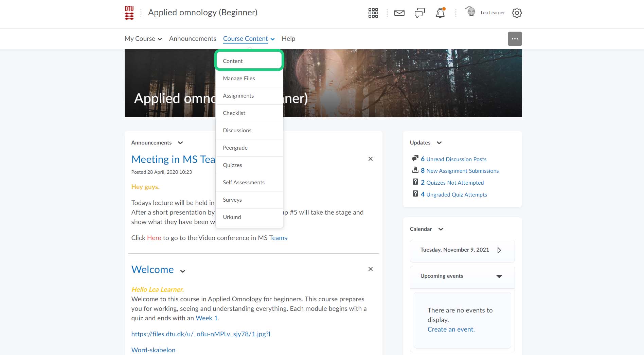The width and height of the screenshot is (644, 355).
Task: Dismiss the Meeting in MS Teams announcement
Action: pos(371,159)
